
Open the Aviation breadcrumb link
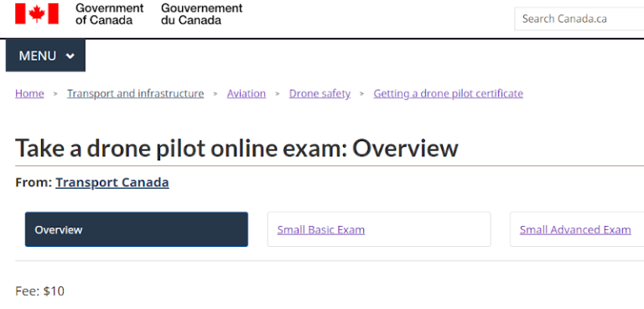point(247,93)
